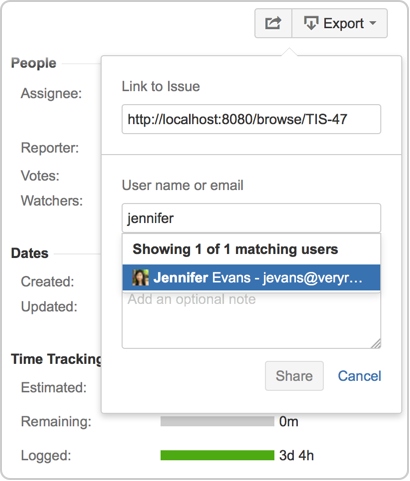The height and width of the screenshot is (481, 410).
Task: Select Jennifer Evans from matching users
Action: coord(251,277)
